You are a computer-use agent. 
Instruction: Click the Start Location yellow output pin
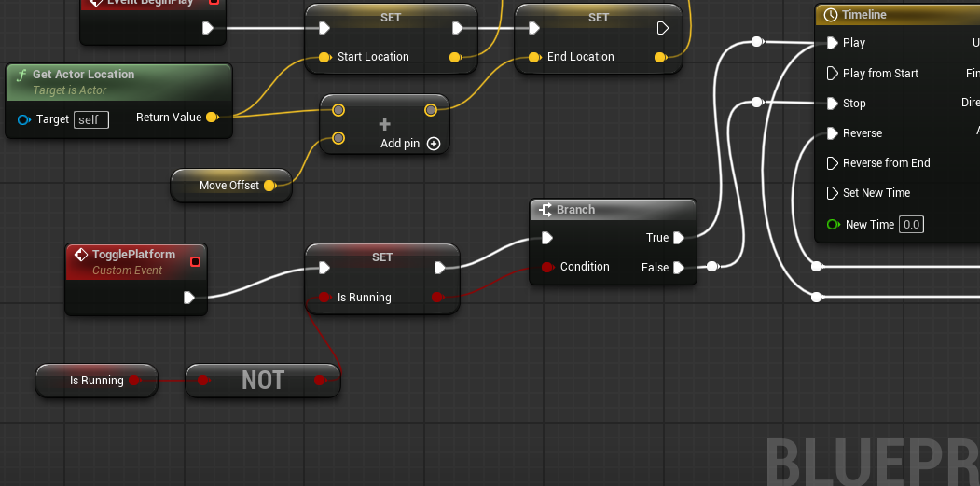(x=456, y=58)
